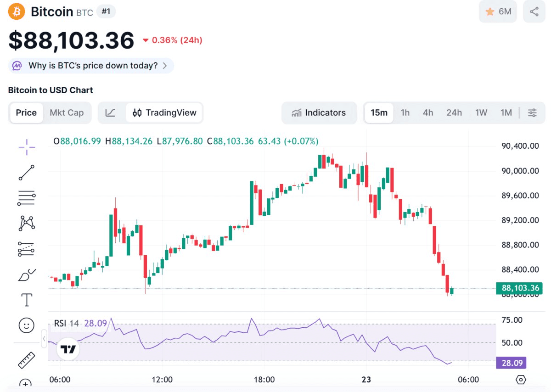551x392 pixels.
Task: Select the trend line drawing tool
Action: 27,173
